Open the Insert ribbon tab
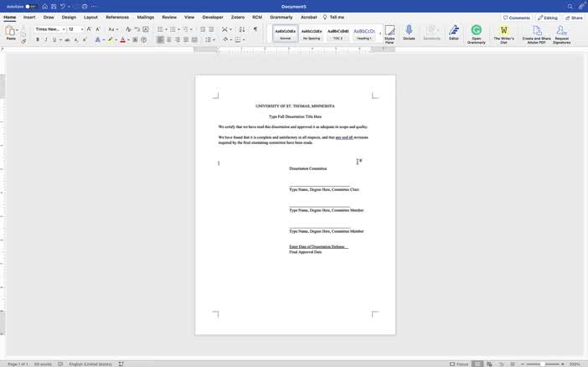 point(29,18)
